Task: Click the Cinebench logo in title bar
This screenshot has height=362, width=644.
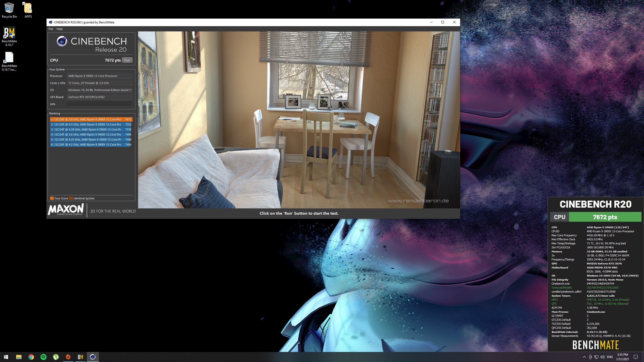Action: click(51, 22)
